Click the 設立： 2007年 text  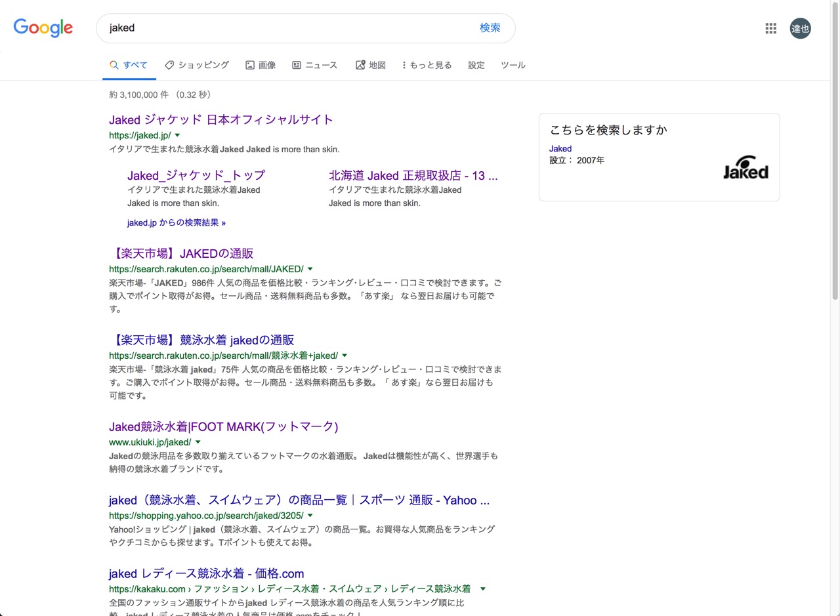tap(577, 160)
